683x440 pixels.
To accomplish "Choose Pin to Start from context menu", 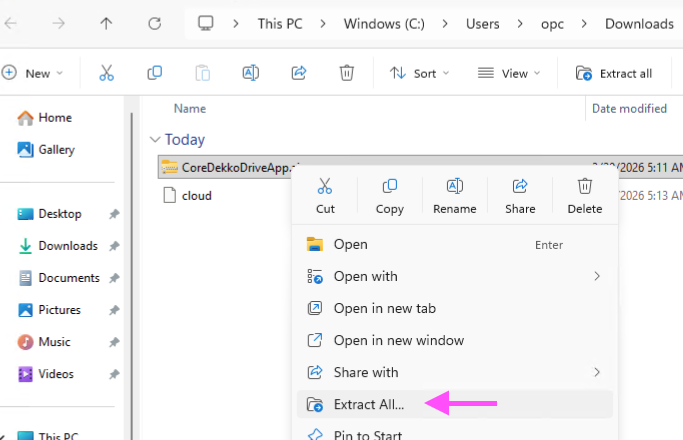I will click(x=454, y=433).
